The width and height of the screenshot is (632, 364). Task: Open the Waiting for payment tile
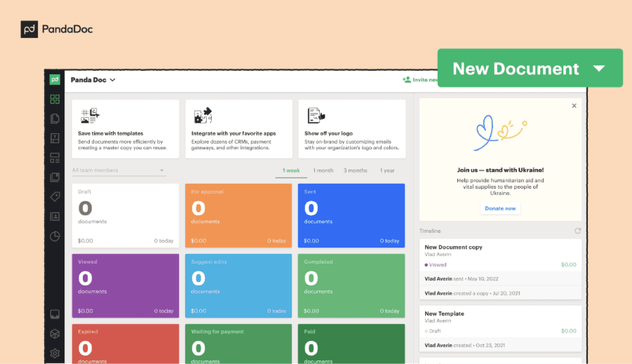pos(238,344)
